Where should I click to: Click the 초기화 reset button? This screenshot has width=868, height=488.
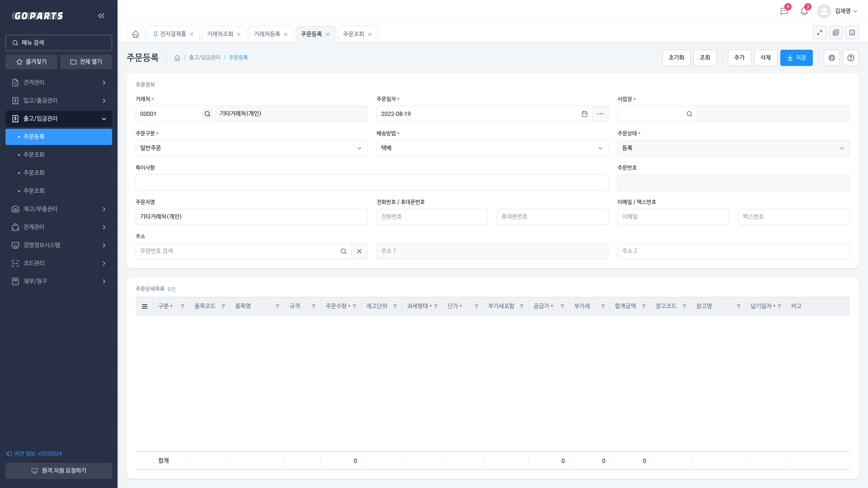tap(676, 58)
